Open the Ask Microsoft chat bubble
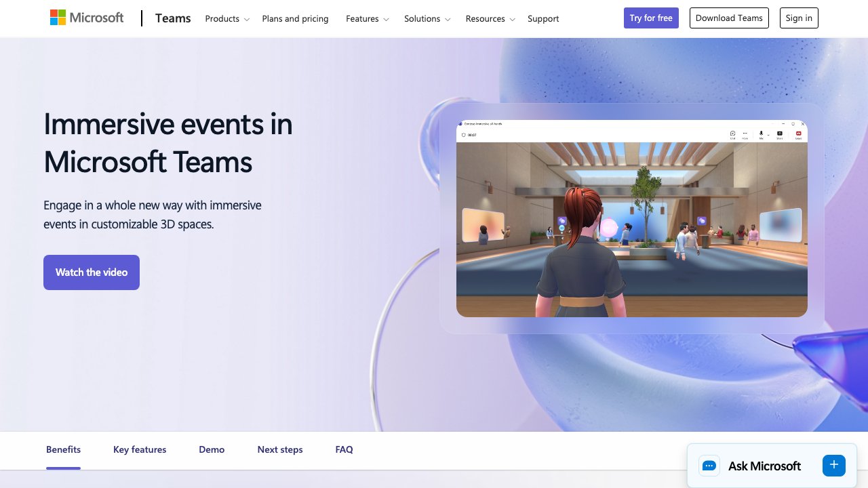 click(x=709, y=466)
